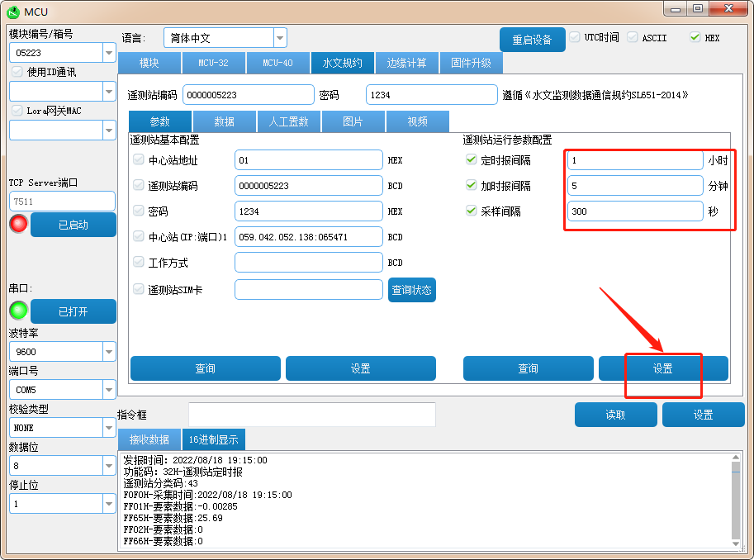Click the 读取 button beside command box
Screen dimensions: 754x560
[615, 415]
